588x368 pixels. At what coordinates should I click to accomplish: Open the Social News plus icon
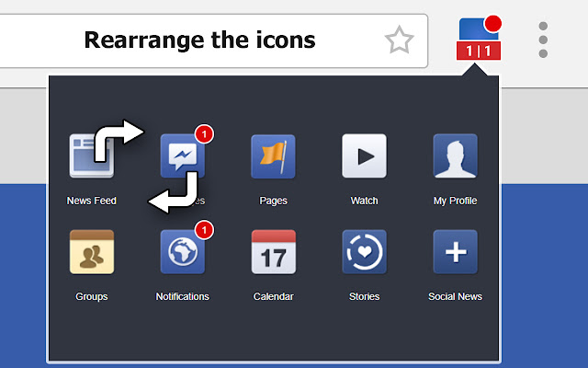(456, 252)
